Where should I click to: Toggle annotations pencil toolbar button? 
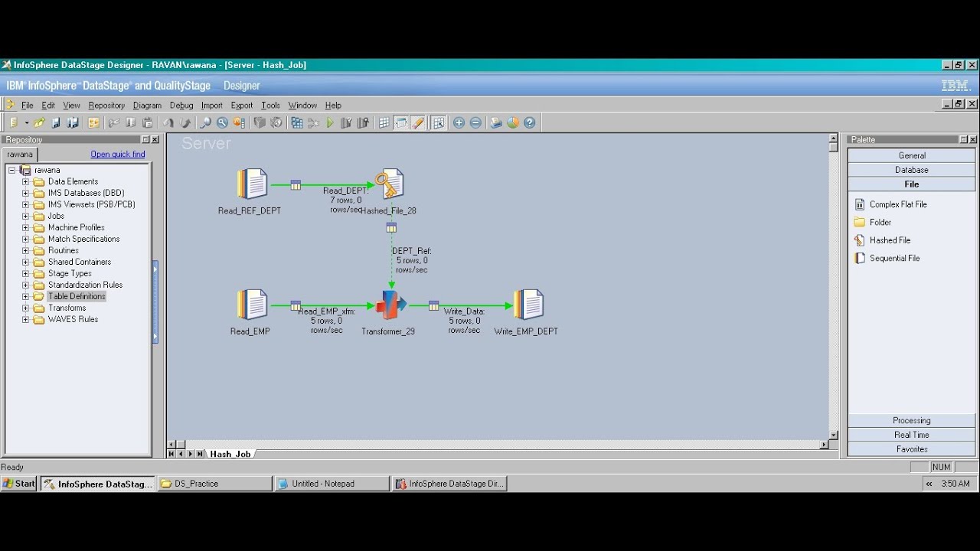[x=418, y=122]
